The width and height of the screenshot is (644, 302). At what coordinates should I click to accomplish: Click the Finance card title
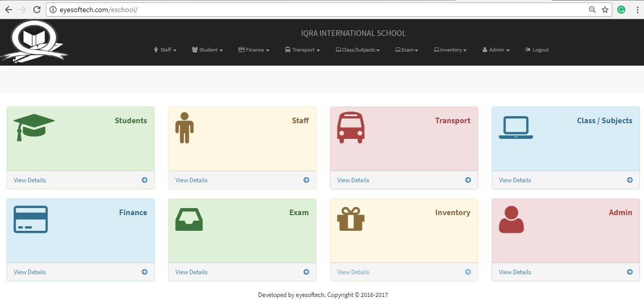click(133, 213)
